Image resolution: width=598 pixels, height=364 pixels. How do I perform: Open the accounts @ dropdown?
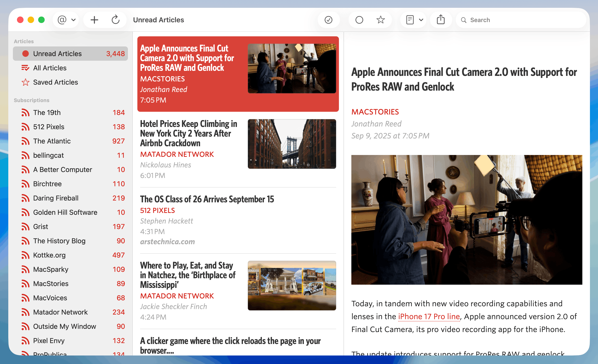coord(66,20)
